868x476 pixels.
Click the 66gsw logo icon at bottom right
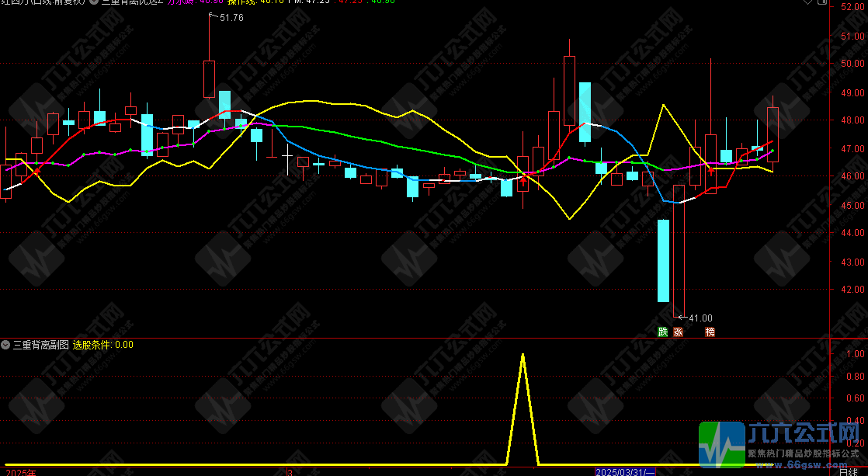722,446
